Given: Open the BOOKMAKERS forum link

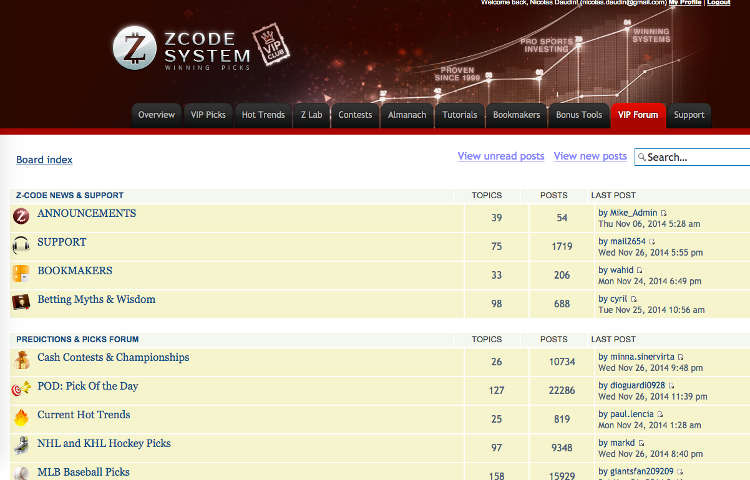Looking at the screenshot, I should [75, 271].
